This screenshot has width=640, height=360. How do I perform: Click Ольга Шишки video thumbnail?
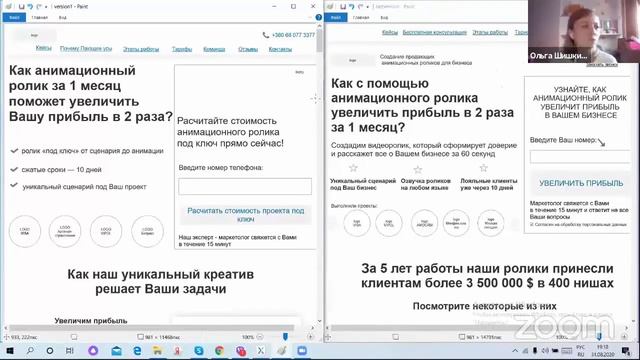(584, 31)
